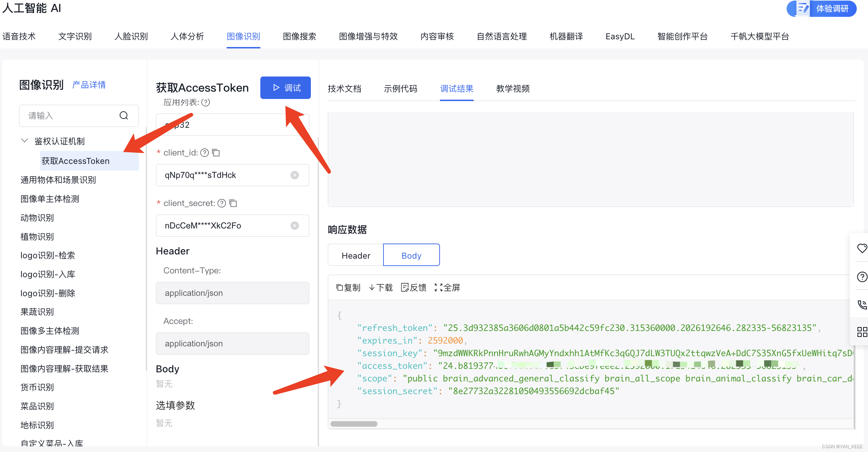Copy client_secret using the copy icon
This screenshot has height=452, width=868.
point(233,203)
